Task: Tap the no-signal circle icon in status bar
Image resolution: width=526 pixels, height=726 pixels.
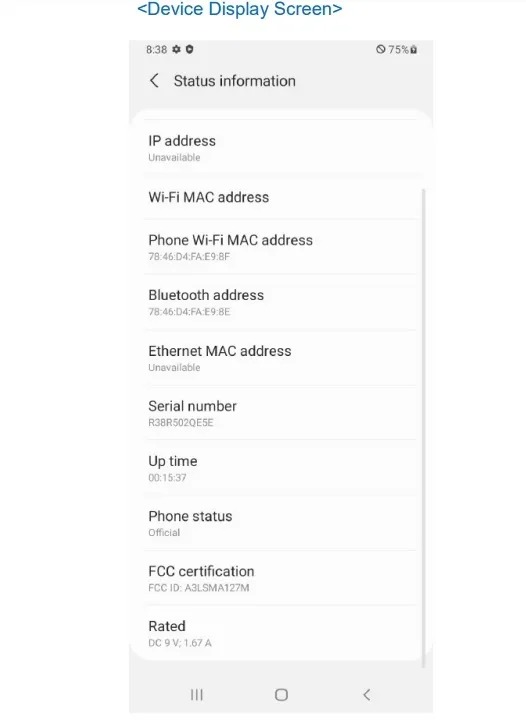Action: [x=381, y=49]
